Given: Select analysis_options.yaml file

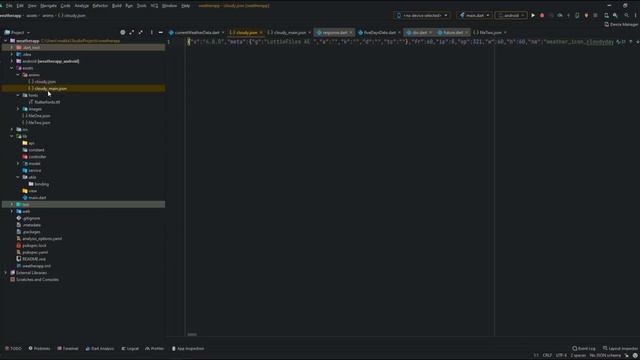Looking at the screenshot, I should pyautogui.click(x=39, y=239).
